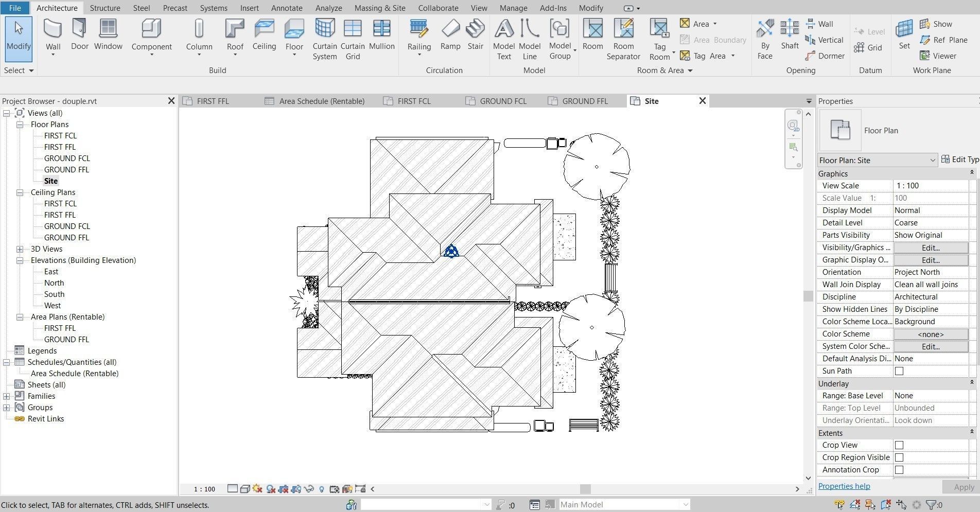This screenshot has height=512, width=980.
Task: Collapse the Floor Plans tree node
Action: 20,125
